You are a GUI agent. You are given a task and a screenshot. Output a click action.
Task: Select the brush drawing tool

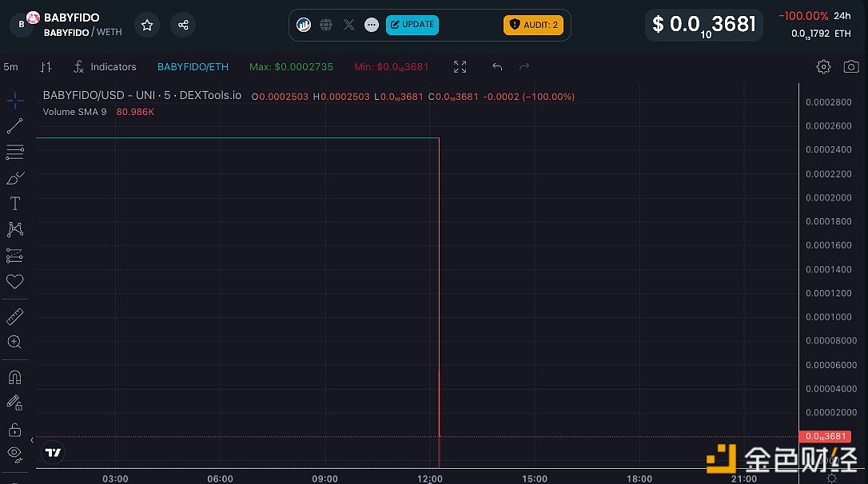pos(15,178)
